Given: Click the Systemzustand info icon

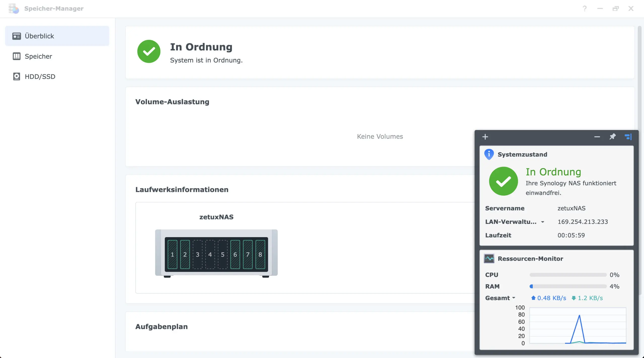Looking at the screenshot, I should point(489,154).
